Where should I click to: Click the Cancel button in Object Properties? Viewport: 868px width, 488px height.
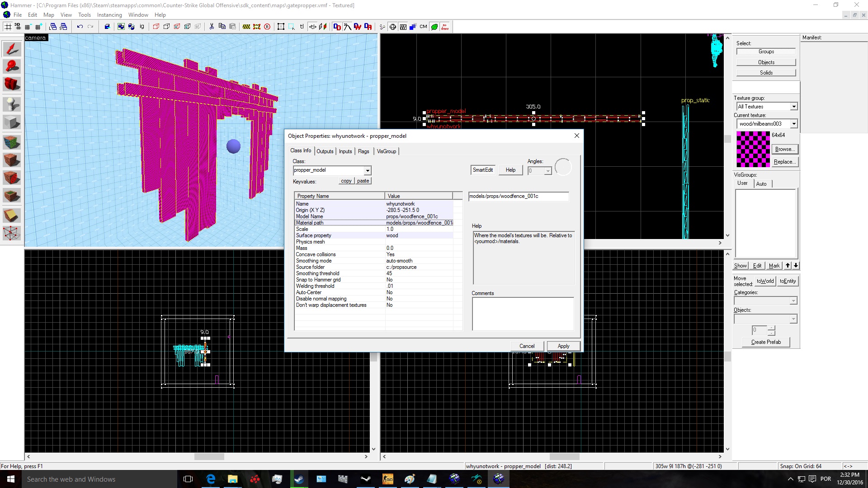[525, 346]
